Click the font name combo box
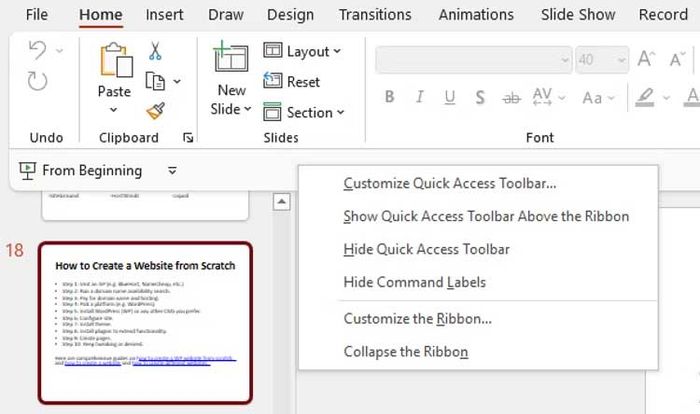Viewport: 700px width, 414px height. (473, 59)
